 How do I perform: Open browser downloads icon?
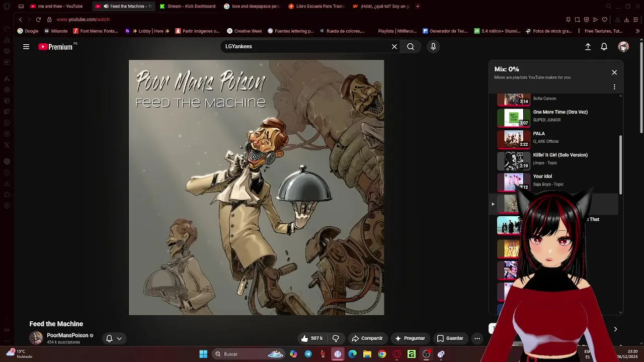click(x=626, y=20)
